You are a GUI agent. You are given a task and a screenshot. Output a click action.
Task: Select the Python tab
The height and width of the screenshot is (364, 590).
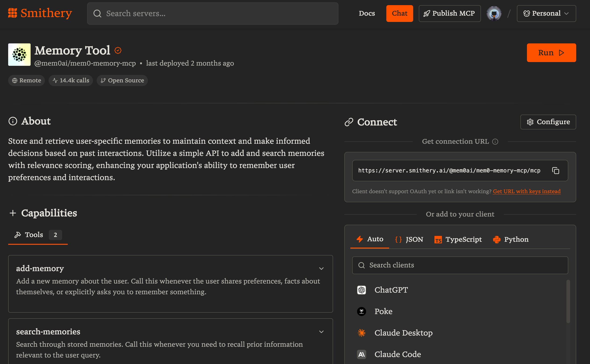(x=511, y=239)
